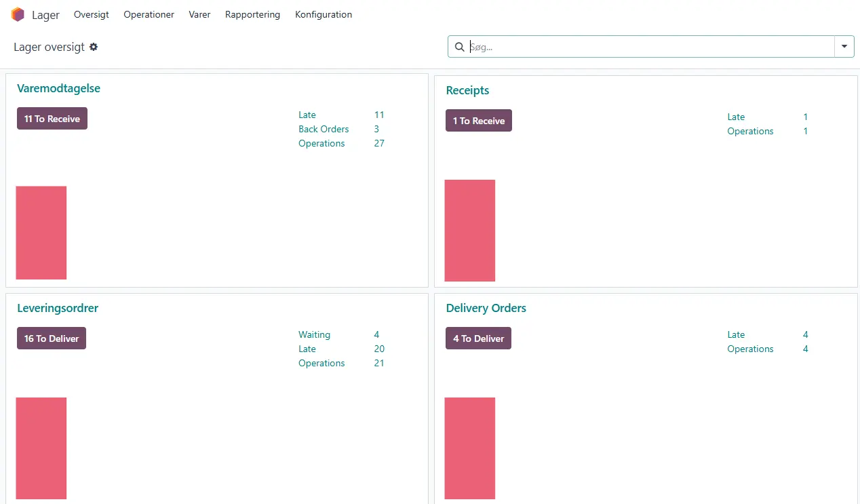Click the Odoo Lager app logo icon
Viewport: 860px width, 504px height.
click(18, 14)
